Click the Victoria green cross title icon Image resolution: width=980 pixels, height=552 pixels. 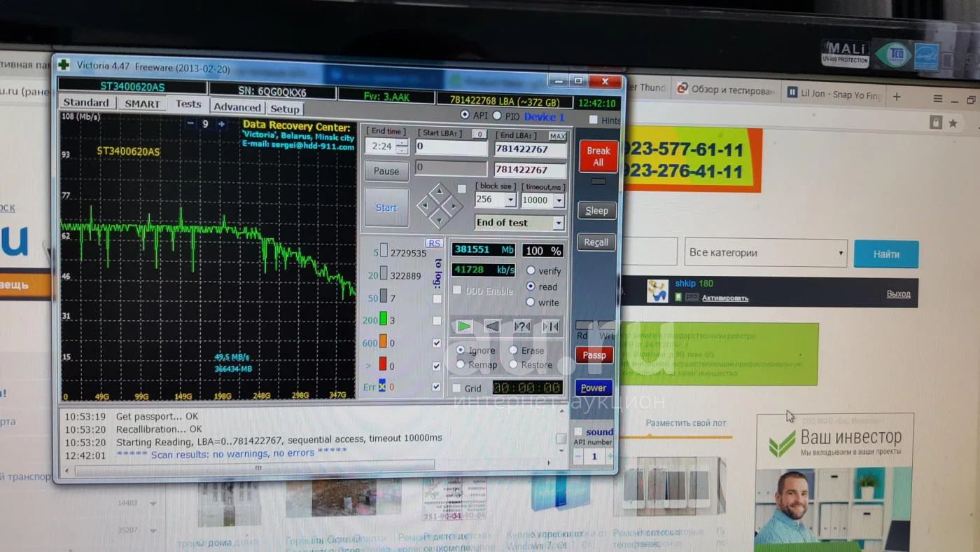[x=64, y=64]
